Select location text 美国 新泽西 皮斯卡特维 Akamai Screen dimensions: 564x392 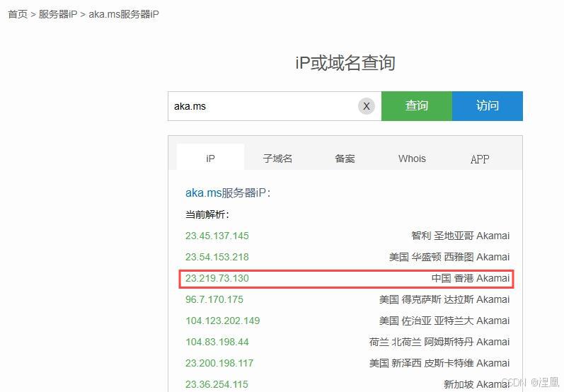tap(439, 363)
